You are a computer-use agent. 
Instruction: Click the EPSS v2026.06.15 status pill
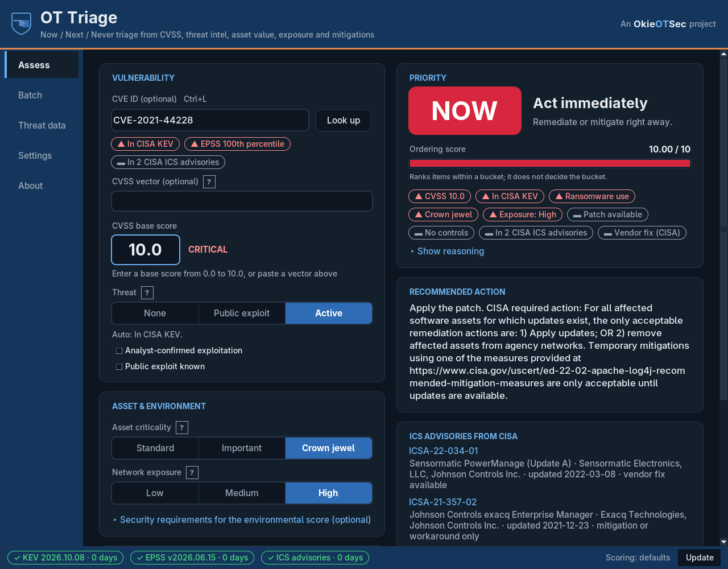(192, 558)
